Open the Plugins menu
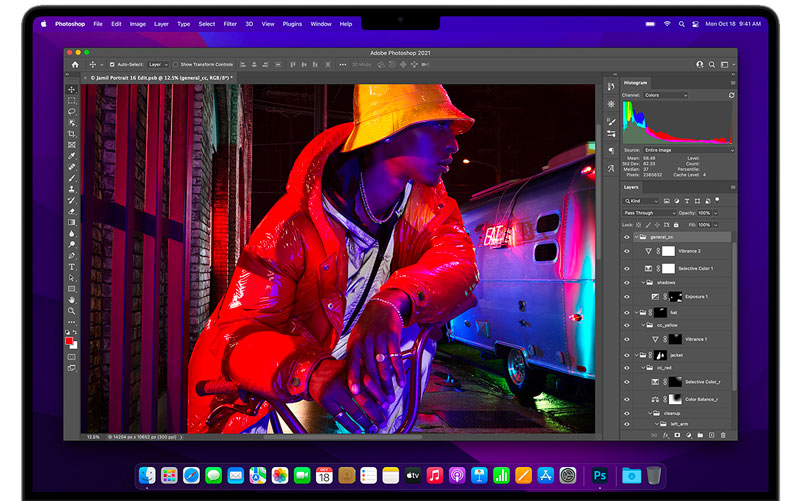The width and height of the screenshot is (800, 501). 292,24
